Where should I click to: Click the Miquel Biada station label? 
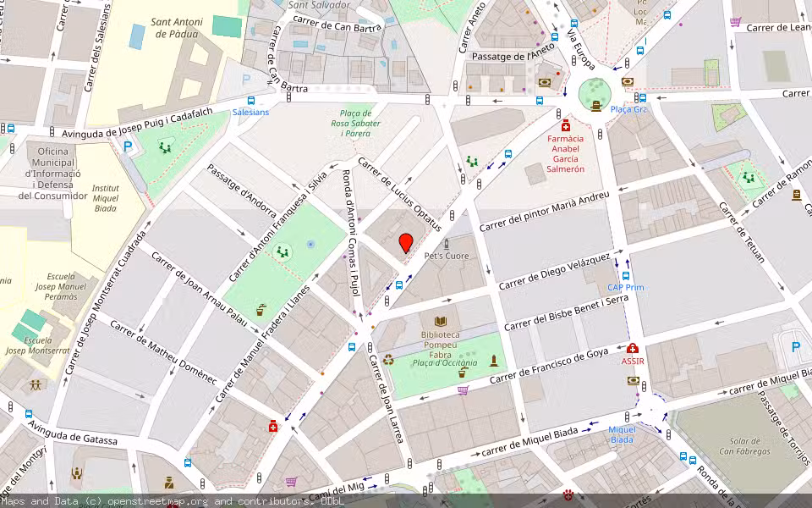click(623, 433)
